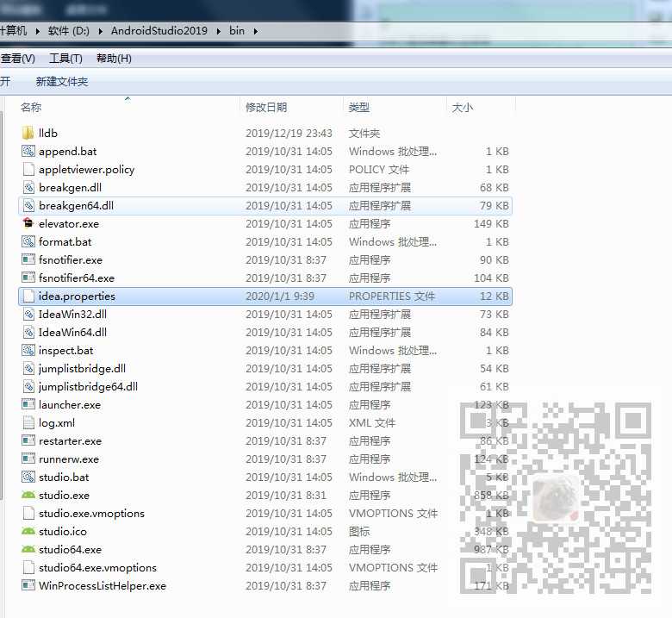The width and height of the screenshot is (672, 618).
Task: Click the studio64.exe.vmoptions file icon
Action: pos(28,567)
